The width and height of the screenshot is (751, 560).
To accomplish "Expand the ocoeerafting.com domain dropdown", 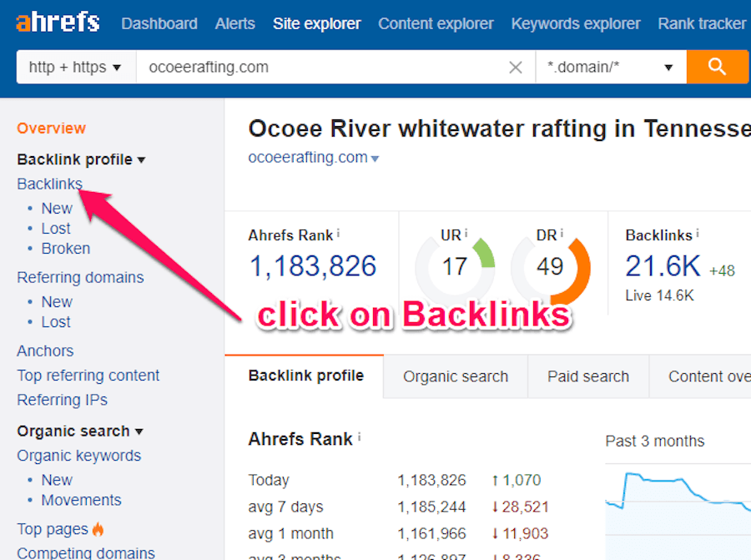I will pos(375,157).
